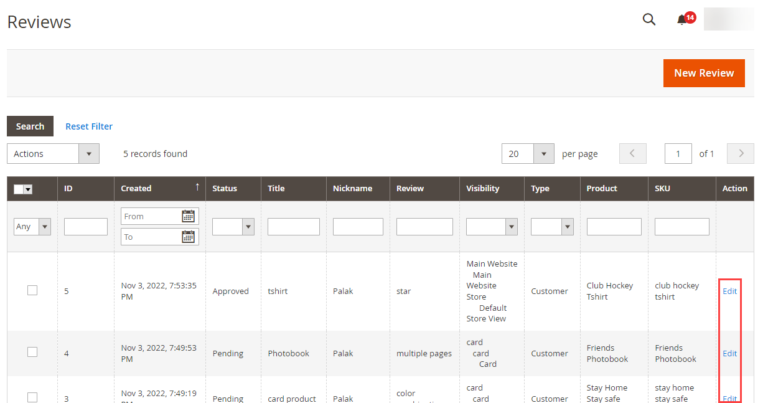Image resolution: width=768 pixels, height=403 pixels.
Task: Check the box for review ID 3
Action: pos(32,397)
